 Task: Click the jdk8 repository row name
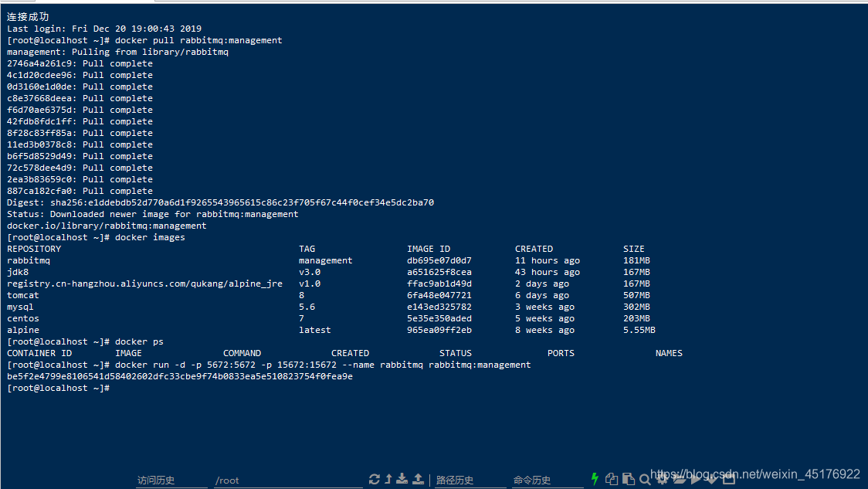pyautogui.click(x=18, y=273)
